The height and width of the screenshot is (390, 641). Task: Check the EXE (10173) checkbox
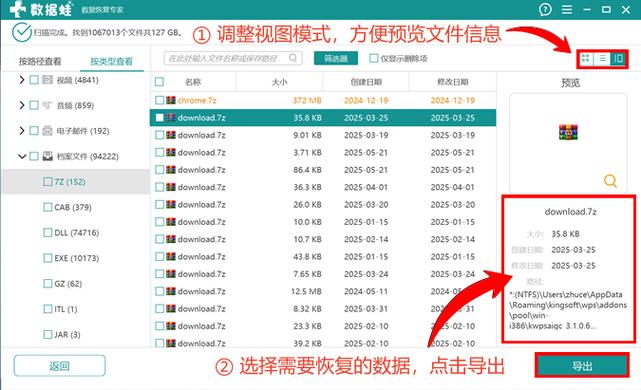(48, 258)
